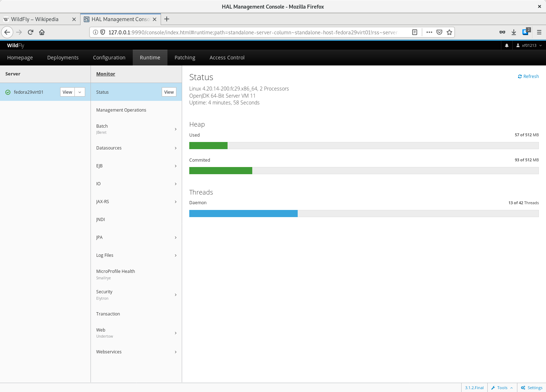Expand the Tools menu in footer
This screenshot has width=546, height=392.
[x=502, y=388]
